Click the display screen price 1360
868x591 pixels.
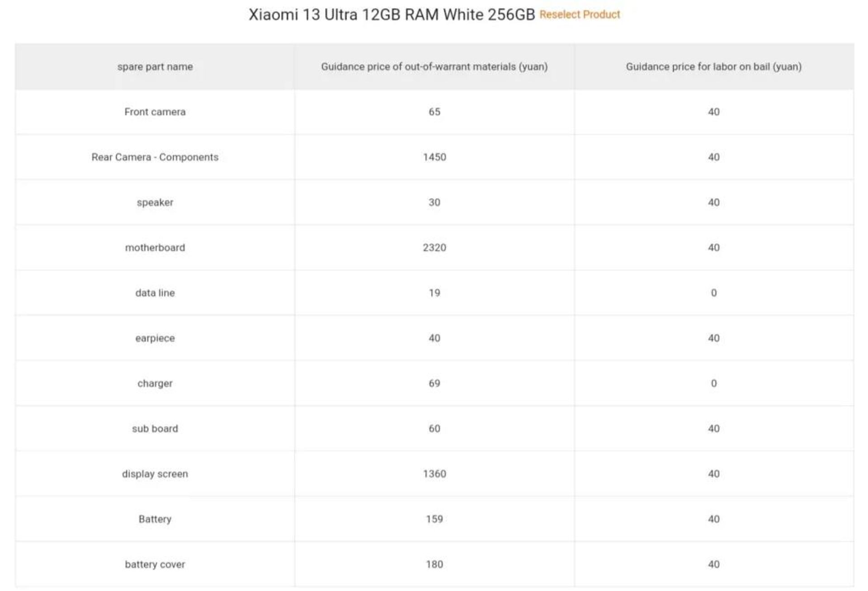pyautogui.click(x=434, y=474)
